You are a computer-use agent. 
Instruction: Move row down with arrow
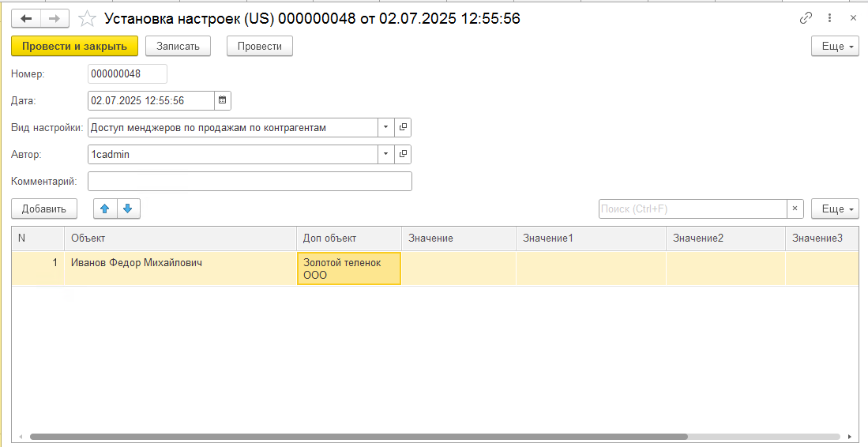pos(127,208)
